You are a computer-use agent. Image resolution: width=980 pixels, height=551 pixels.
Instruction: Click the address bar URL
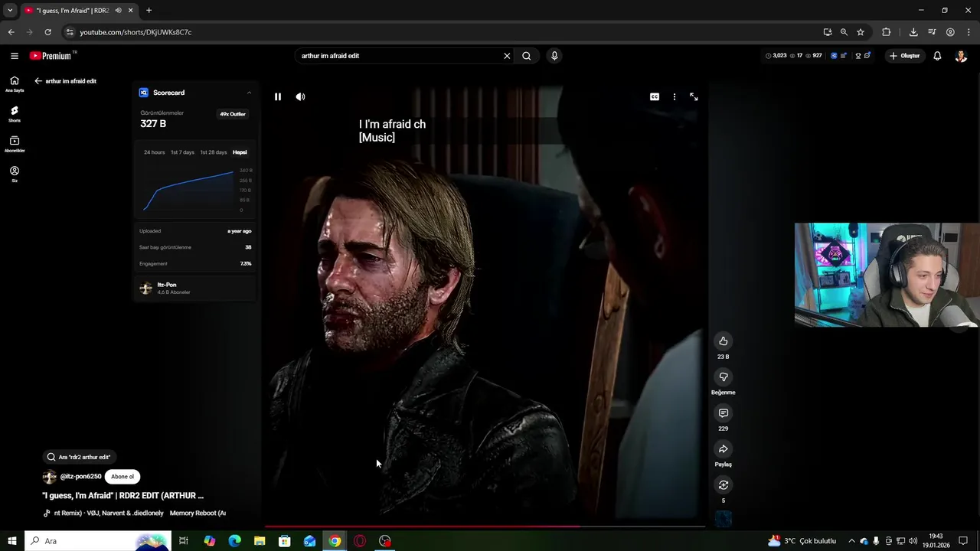coord(136,32)
